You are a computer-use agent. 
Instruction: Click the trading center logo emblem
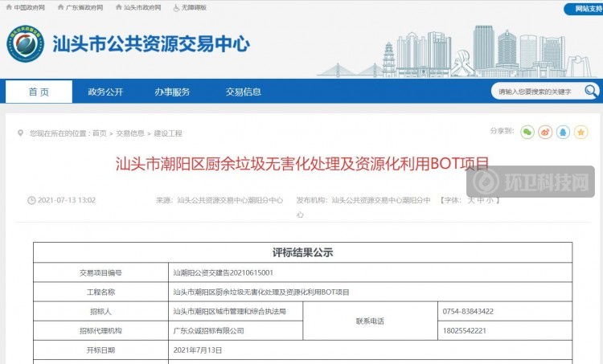click(26, 46)
